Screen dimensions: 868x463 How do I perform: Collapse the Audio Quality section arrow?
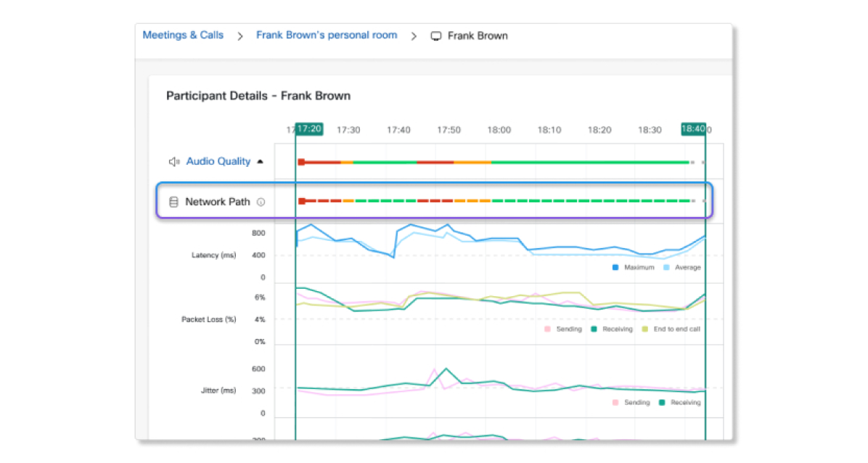[261, 162]
